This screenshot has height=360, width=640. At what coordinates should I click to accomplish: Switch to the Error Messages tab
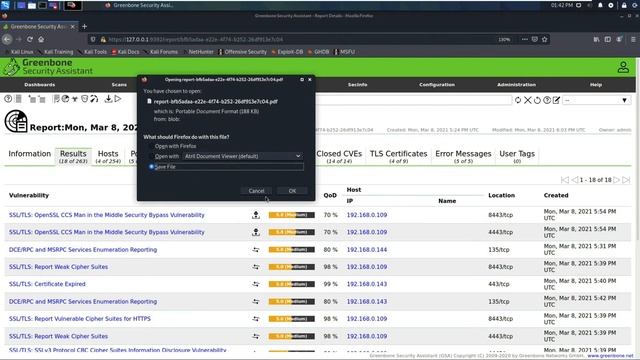[x=463, y=157]
